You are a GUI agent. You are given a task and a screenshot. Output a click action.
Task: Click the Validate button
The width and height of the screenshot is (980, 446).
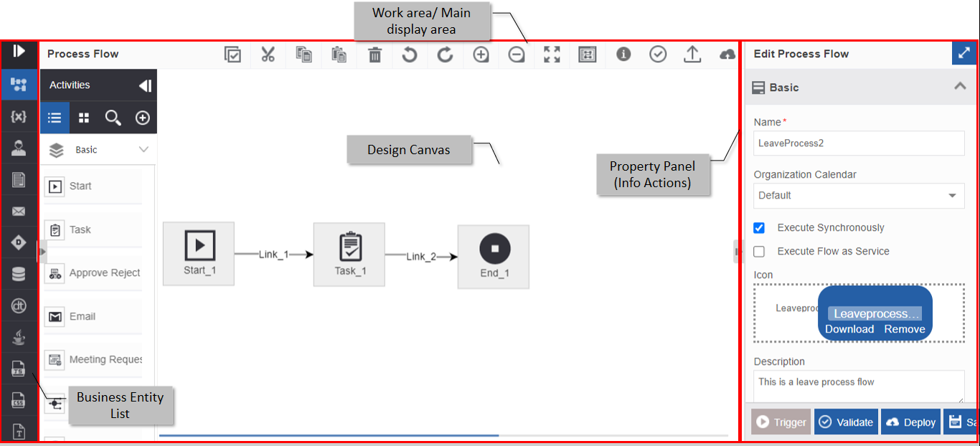coord(846,422)
